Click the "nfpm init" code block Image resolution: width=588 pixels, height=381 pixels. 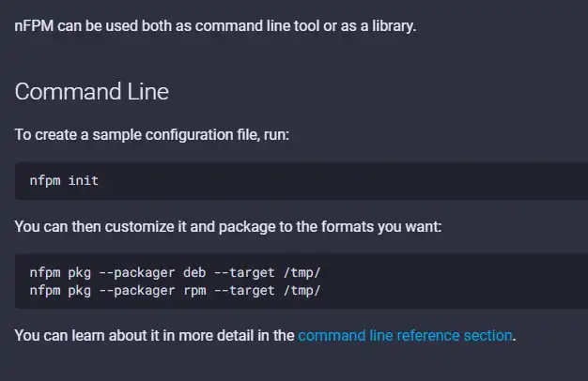(64, 180)
